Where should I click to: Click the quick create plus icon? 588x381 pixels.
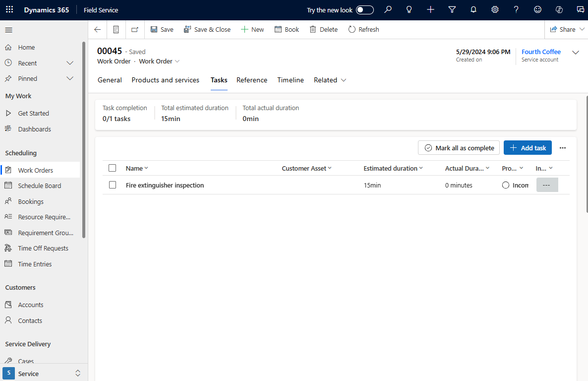point(430,10)
